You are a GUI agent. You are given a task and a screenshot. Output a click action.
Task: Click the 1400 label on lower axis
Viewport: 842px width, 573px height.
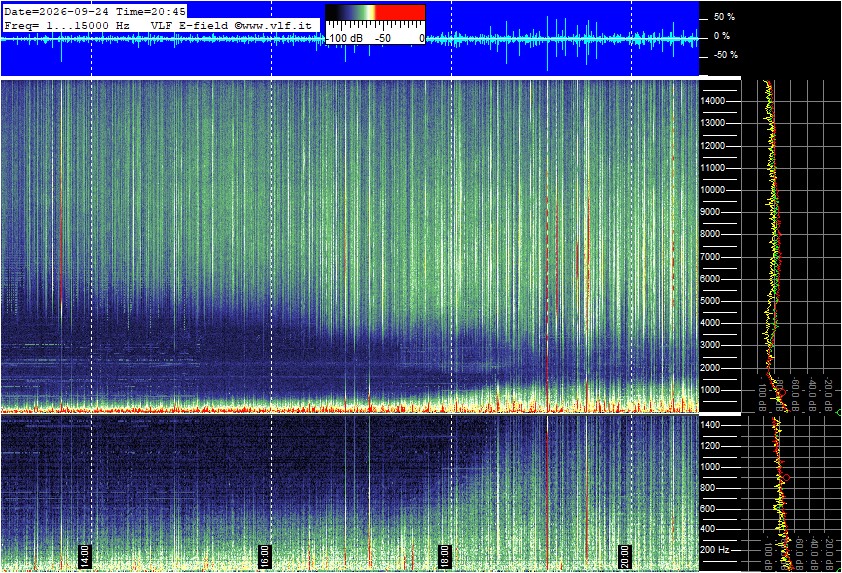pyautogui.click(x=710, y=425)
